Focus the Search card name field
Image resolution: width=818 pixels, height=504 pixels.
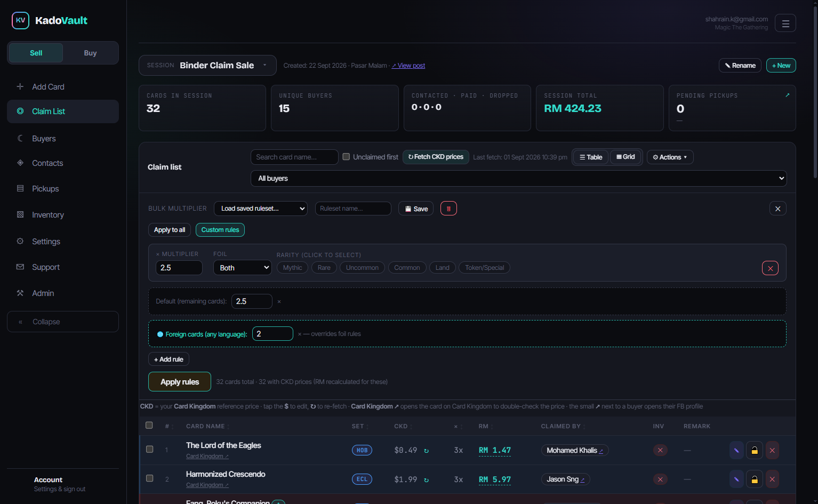coord(294,157)
